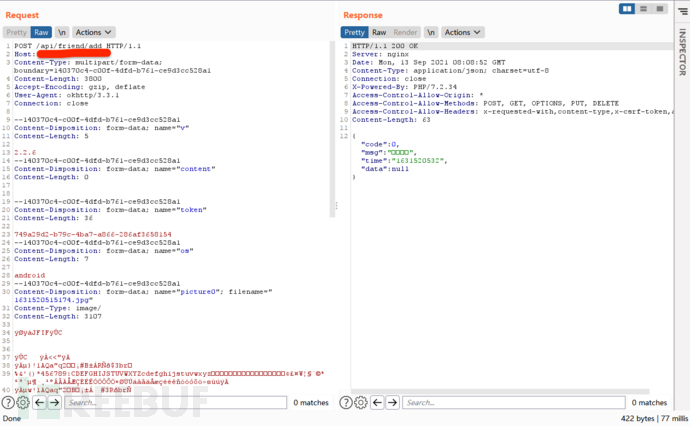Go to next match in Request search
This screenshot has width=690, height=426.
coord(55,402)
